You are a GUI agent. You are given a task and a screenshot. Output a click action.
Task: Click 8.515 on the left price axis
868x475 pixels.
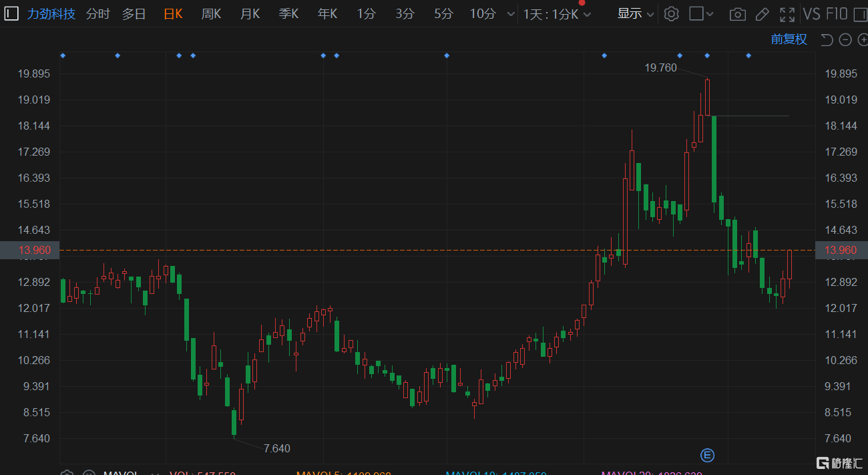pos(37,412)
